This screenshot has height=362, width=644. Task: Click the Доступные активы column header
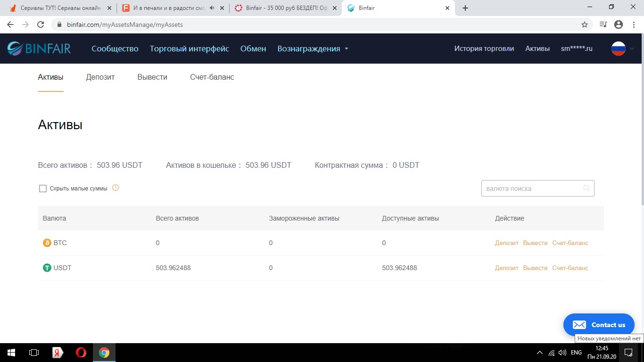pyautogui.click(x=410, y=218)
